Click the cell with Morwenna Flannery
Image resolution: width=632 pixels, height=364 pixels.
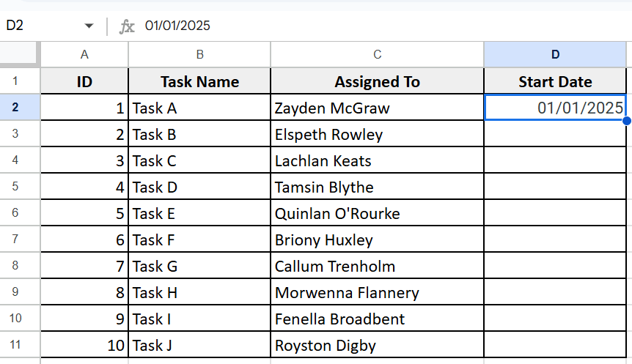click(x=378, y=292)
